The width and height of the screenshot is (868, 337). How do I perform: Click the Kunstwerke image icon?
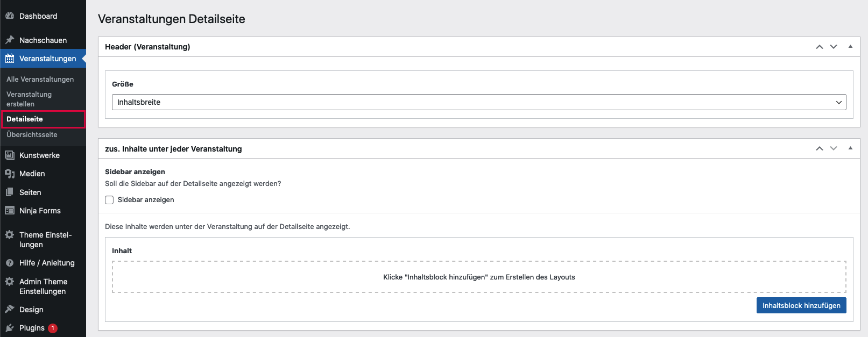10,155
